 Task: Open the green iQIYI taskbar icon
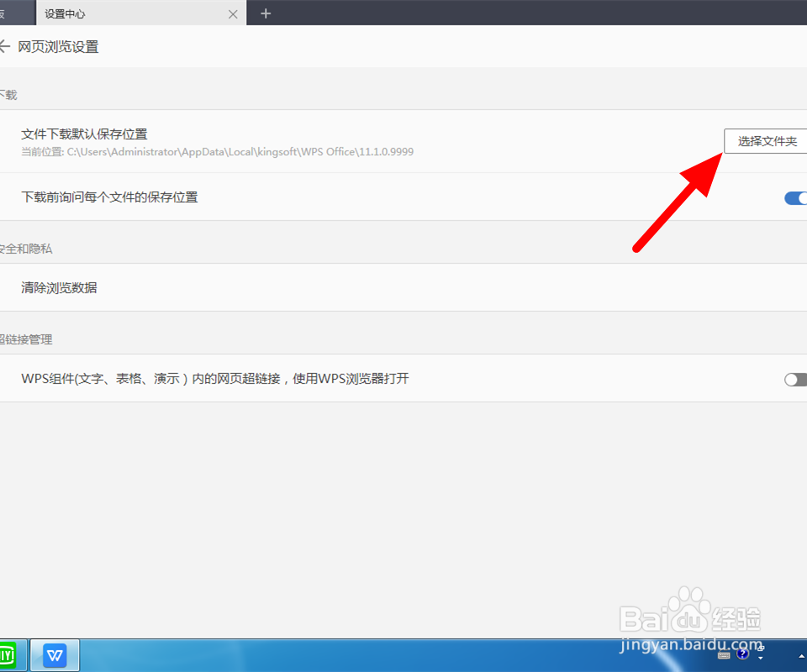(x=8, y=655)
